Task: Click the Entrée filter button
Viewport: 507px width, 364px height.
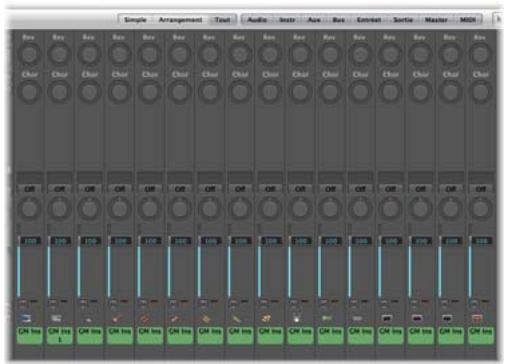Action: pos(369,20)
